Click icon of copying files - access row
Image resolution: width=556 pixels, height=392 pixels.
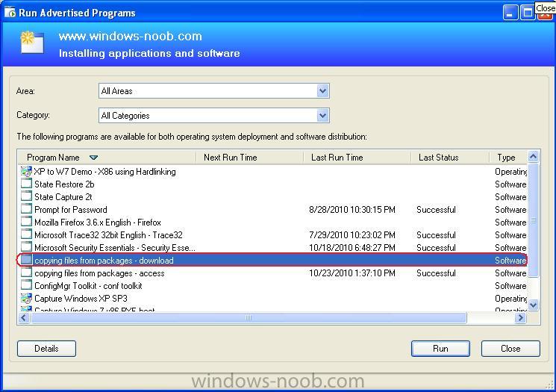(x=26, y=273)
